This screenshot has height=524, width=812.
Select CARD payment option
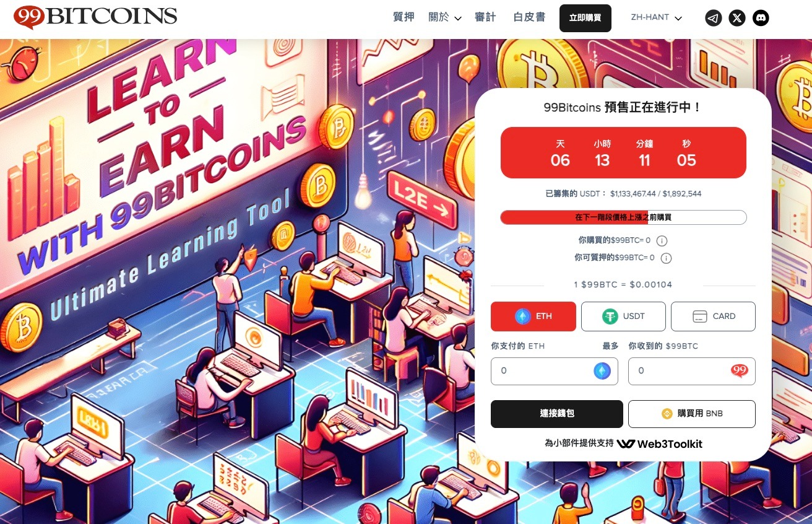click(x=713, y=317)
